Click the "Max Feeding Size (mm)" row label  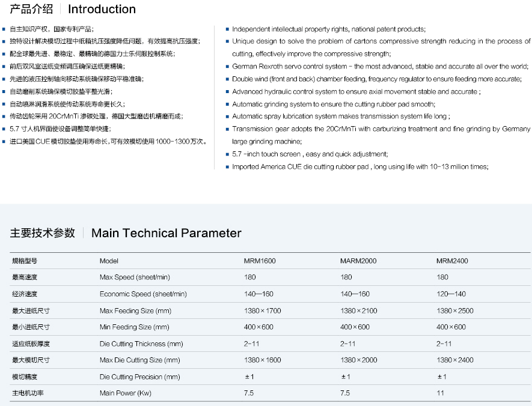coord(135,311)
